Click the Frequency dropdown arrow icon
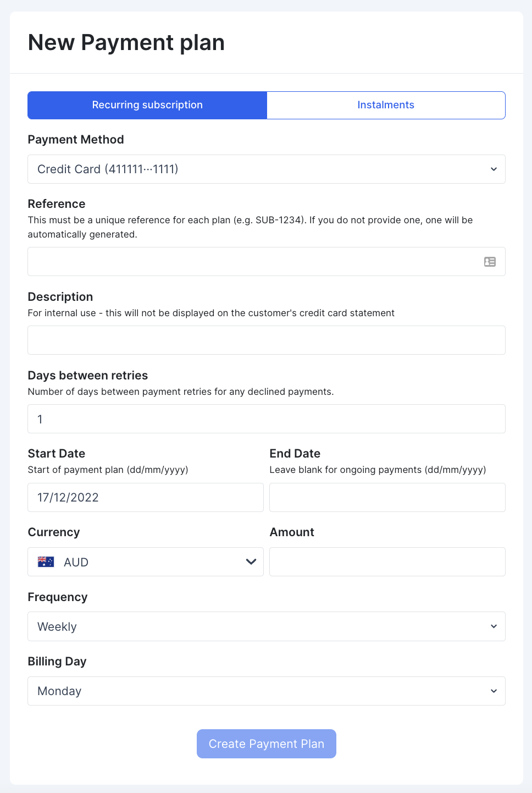This screenshot has width=532, height=793. 494,626
